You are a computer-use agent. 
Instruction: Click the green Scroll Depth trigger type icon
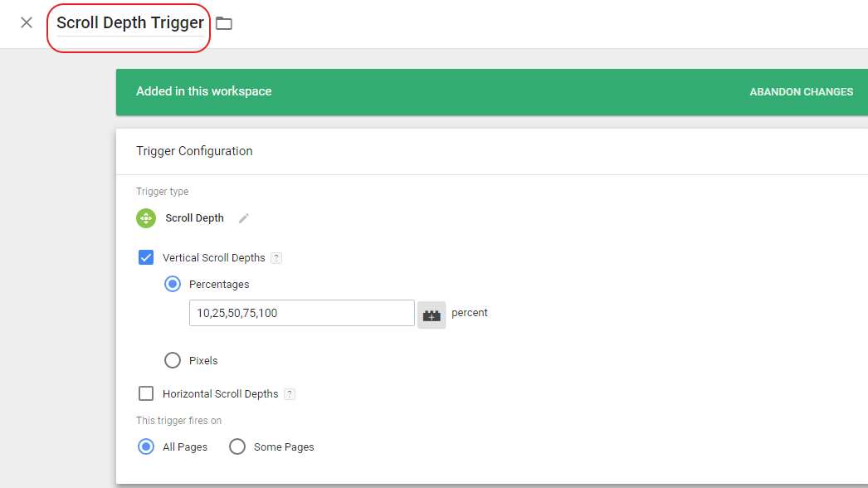(x=146, y=218)
